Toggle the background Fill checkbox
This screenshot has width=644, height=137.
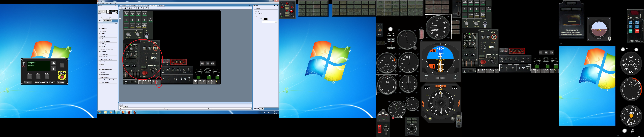tap(262, 19)
